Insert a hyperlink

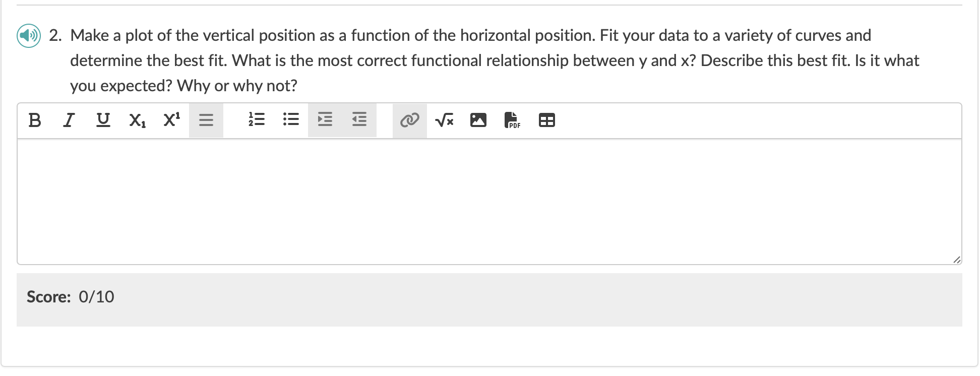coord(409,120)
